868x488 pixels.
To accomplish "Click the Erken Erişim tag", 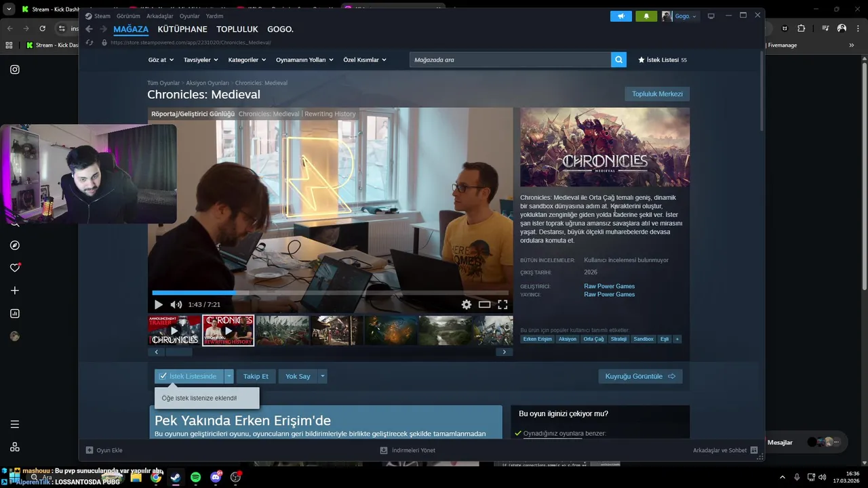I will [x=538, y=339].
